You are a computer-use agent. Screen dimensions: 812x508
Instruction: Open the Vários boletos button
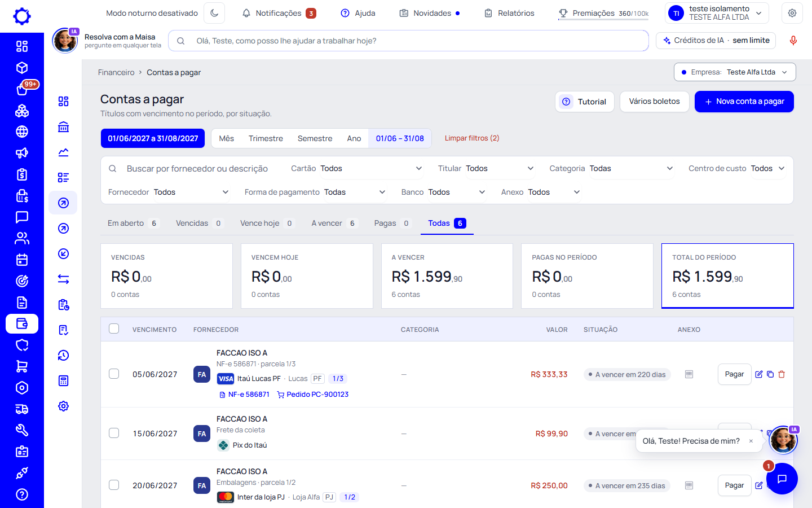[655, 102]
